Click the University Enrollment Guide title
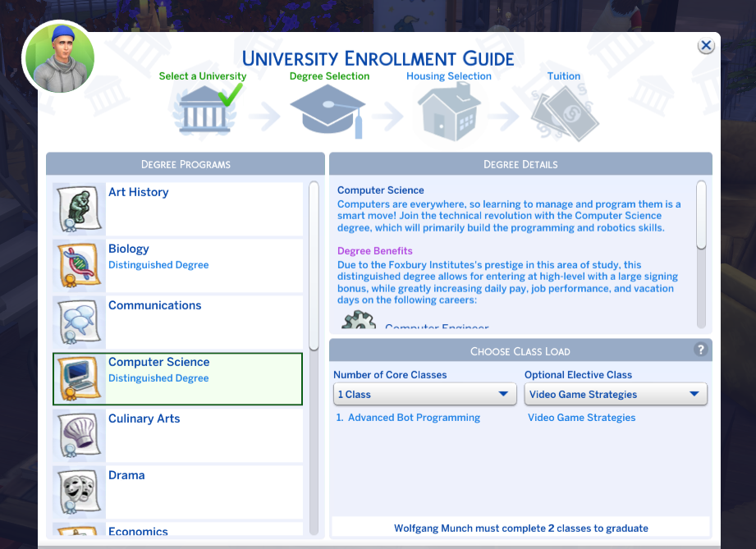The width and height of the screenshot is (756, 549). click(378, 59)
